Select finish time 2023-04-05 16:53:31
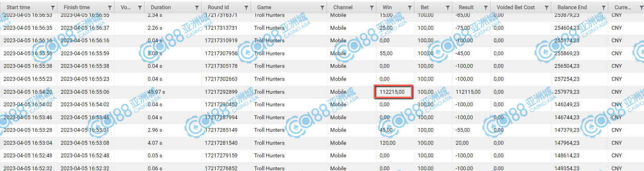The width and height of the screenshot is (644, 171). pyautogui.click(x=85, y=130)
